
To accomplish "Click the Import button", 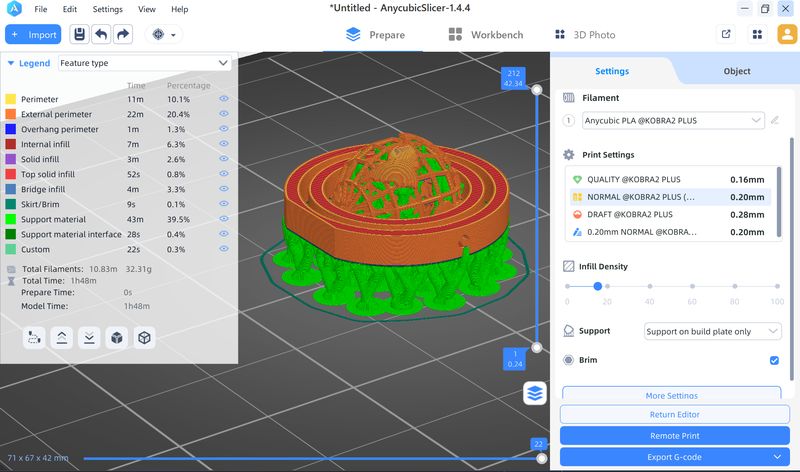I will point(33,34).
